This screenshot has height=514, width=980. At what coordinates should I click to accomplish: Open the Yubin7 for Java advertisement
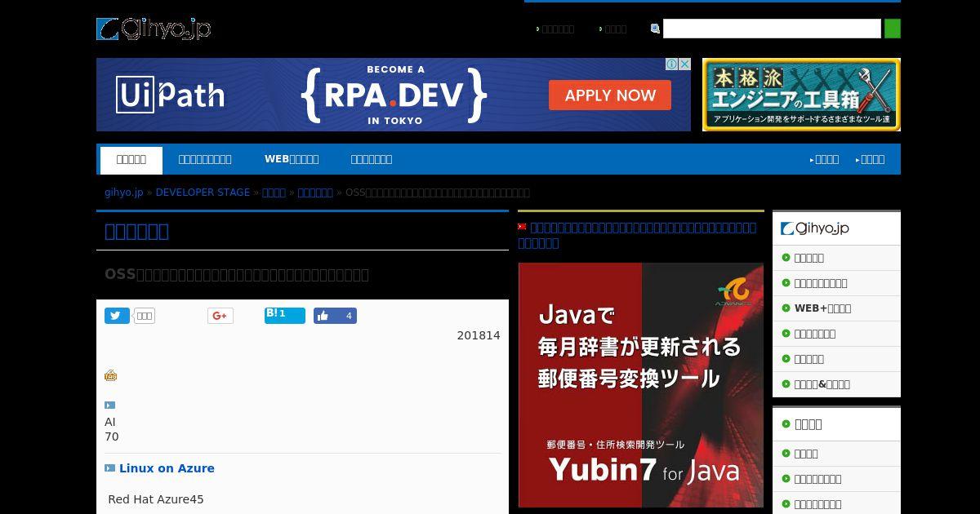[641, 385]
